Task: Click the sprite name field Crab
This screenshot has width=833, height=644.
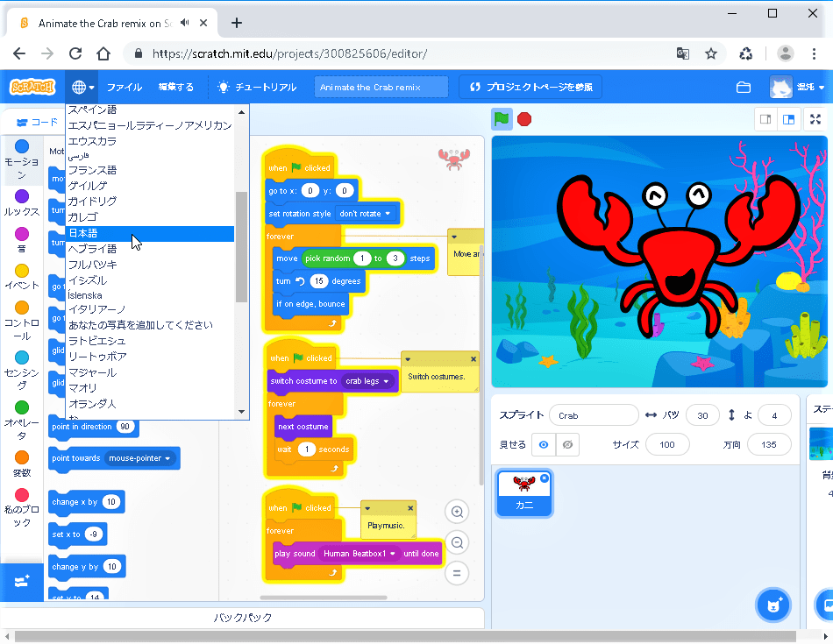Action: pos(594,415)
